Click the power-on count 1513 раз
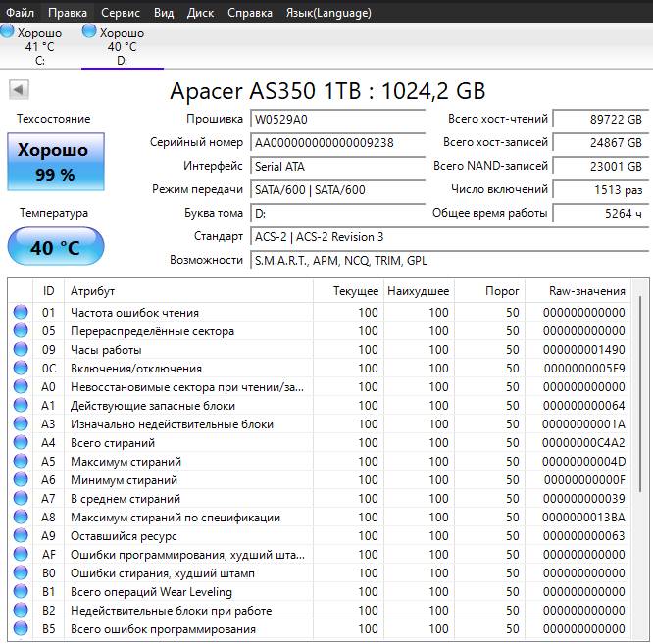 point(600,190)
